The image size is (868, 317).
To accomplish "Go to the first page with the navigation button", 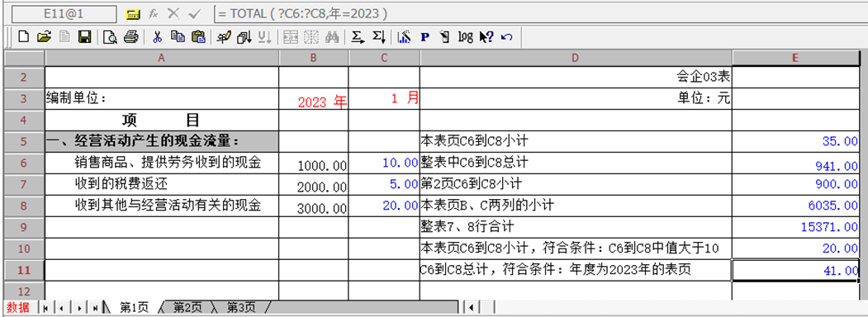I will [x=45, y=307].
